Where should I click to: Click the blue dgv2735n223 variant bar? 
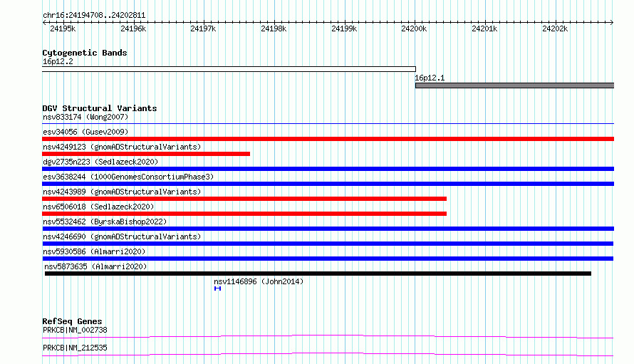click(328, 169)
